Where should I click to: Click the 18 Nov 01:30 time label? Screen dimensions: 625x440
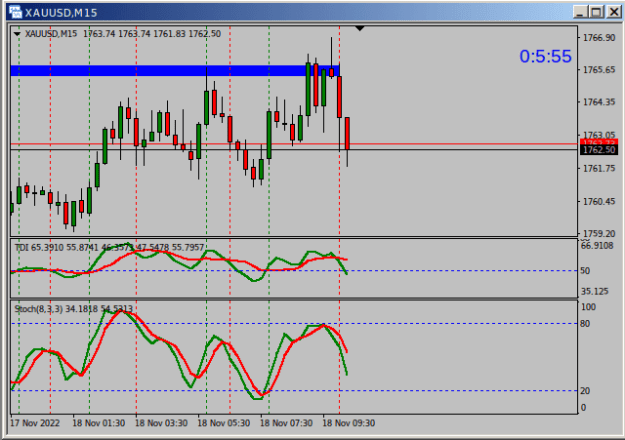(x=98, y=423)
